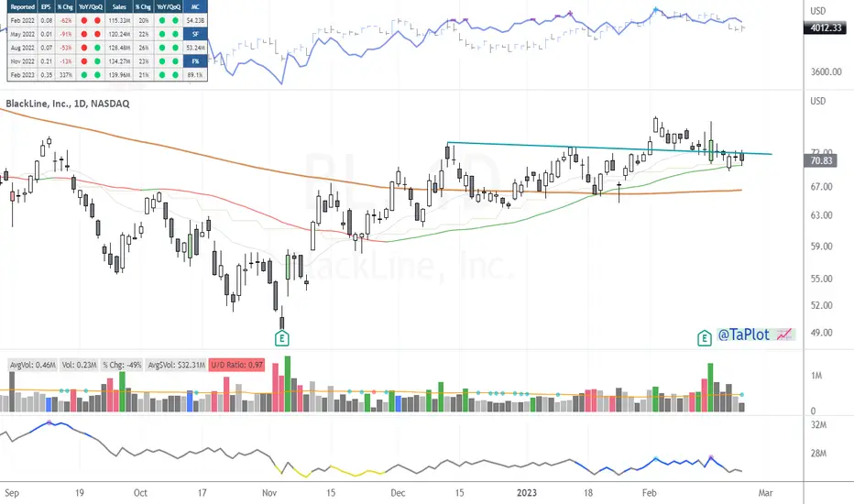Click the Reported column header

22,7
